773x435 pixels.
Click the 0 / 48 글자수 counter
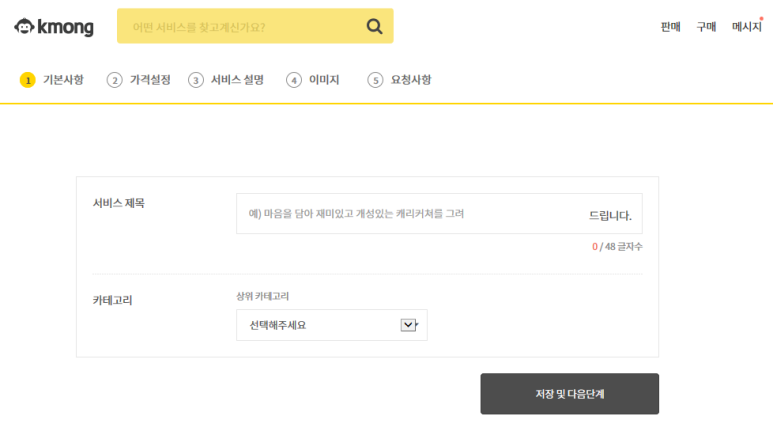coord(617,247)
